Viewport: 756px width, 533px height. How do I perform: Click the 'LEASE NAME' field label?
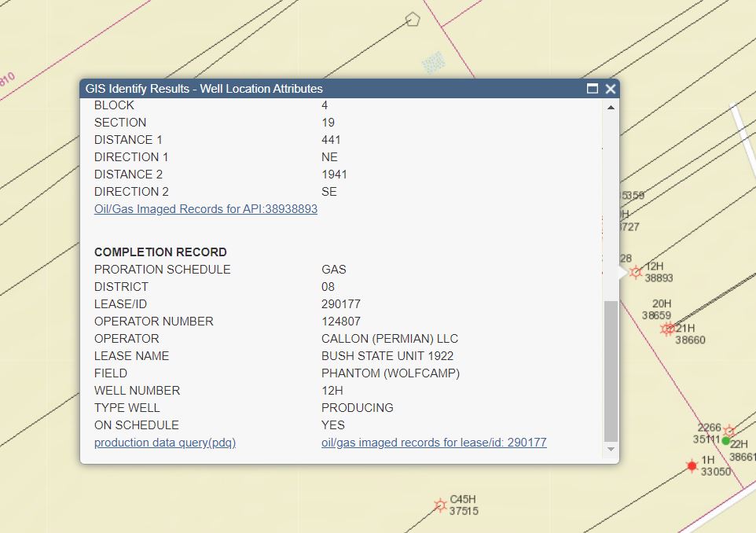pos(131,356)
